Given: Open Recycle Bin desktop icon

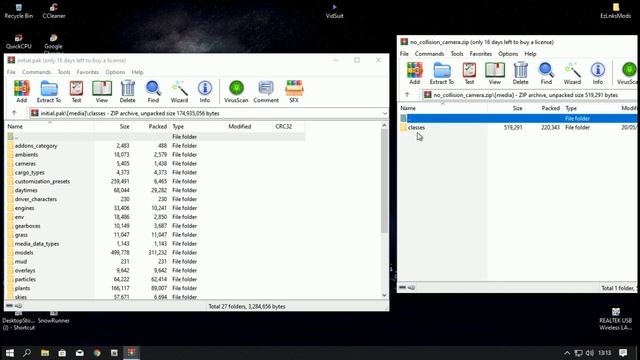Looking at the screenshot, I should click(19, 11).
